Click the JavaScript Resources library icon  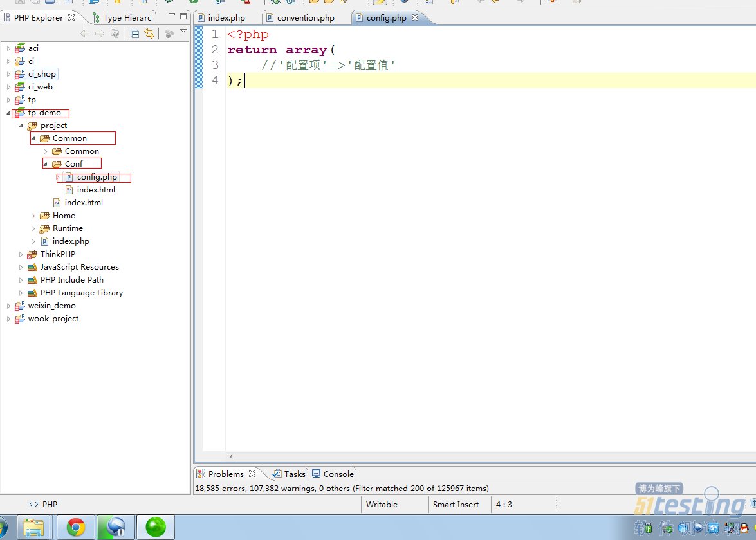(32, 267)
